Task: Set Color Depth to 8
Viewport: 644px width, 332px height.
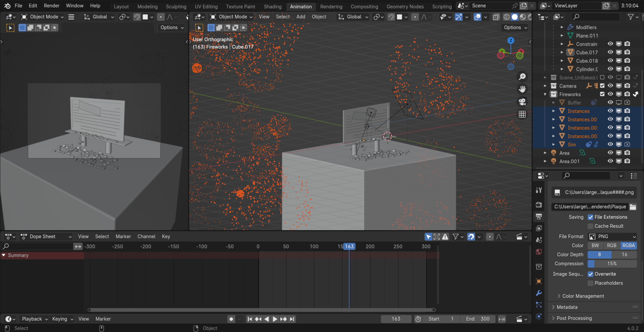Action: [x=600, y=255]
